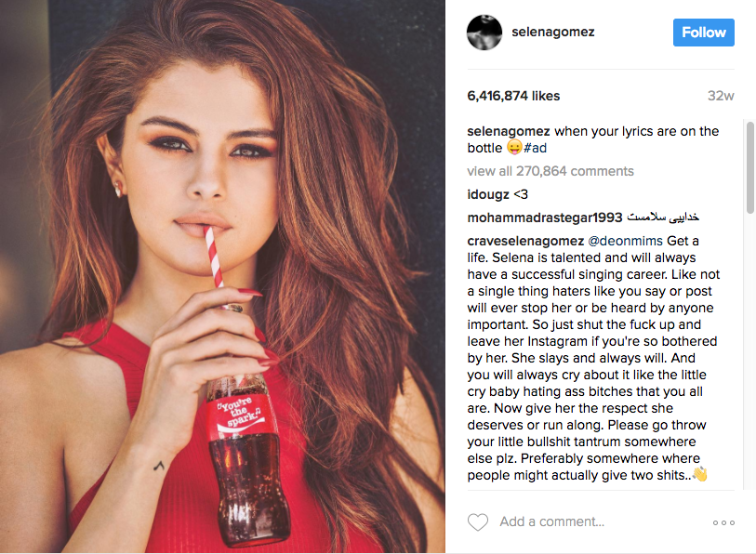Click the selenagomez name in caption

(x=509, y=131)
